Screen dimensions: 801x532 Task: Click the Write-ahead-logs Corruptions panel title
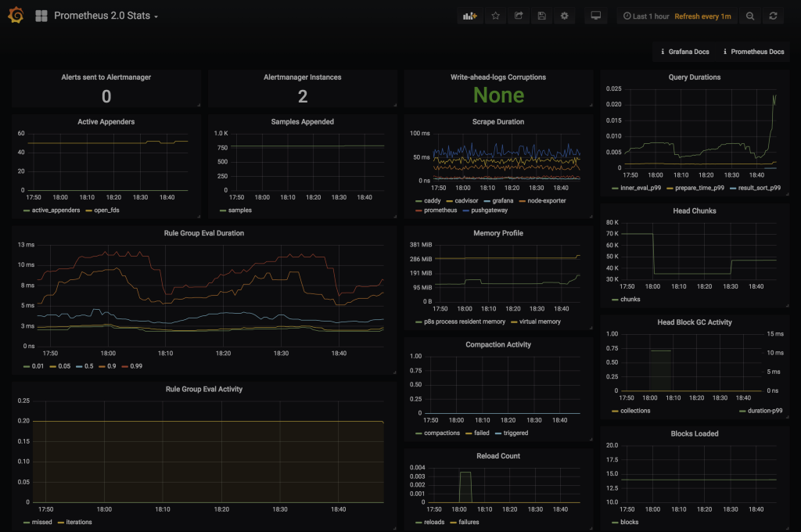tap(498, 77)
